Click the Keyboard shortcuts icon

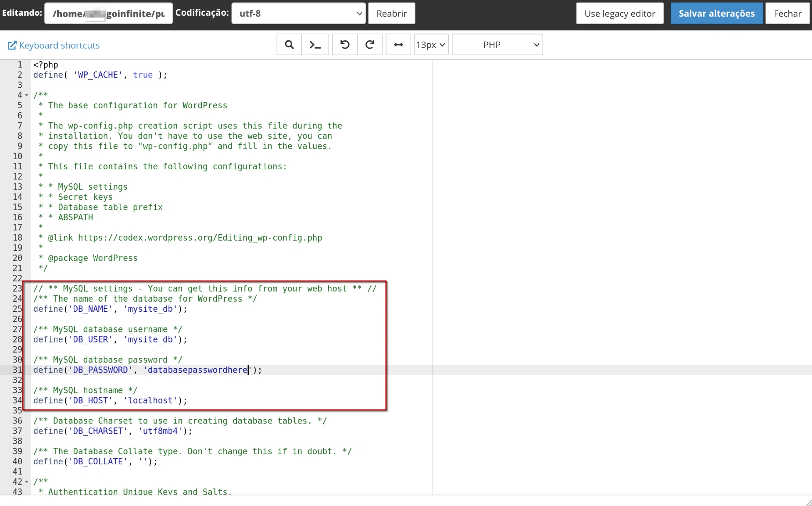[11, 45]
